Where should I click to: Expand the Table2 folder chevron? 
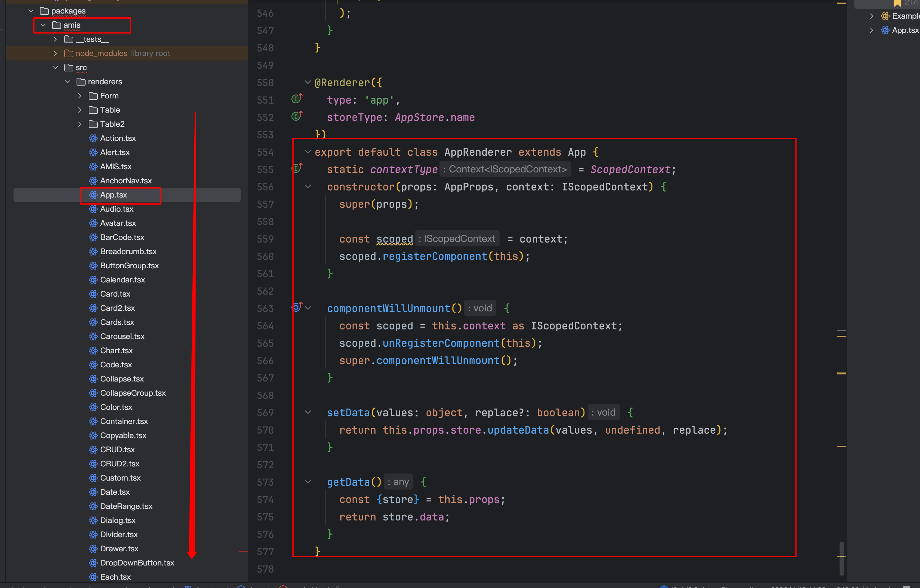pyautogui.click(x=80, y=124)
